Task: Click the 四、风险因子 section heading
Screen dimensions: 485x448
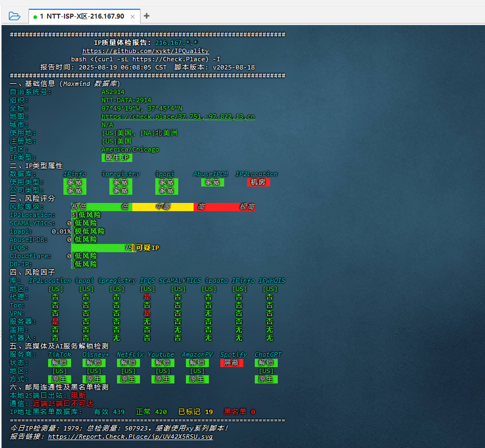Action: click(x=32, y=272)
